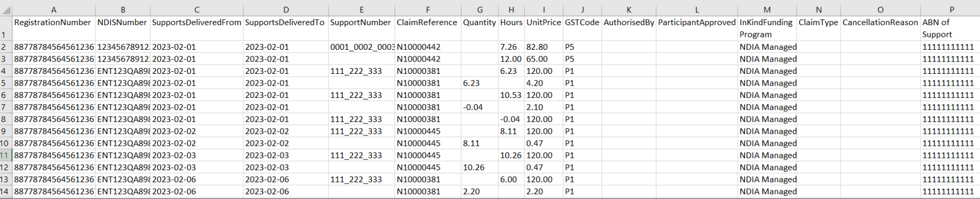Select the Hours cell showing 6.00
The height and width of the screenshot is (199, 980).
(x=512, y=180)
